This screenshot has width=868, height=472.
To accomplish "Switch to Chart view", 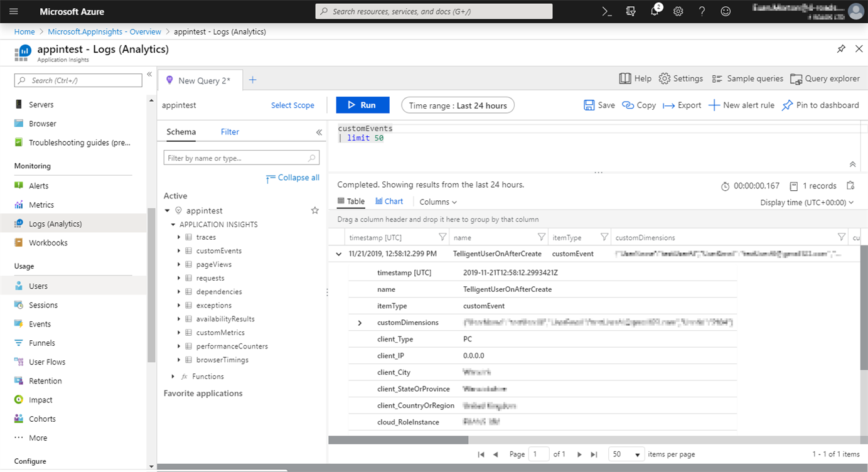I will 389,201.
